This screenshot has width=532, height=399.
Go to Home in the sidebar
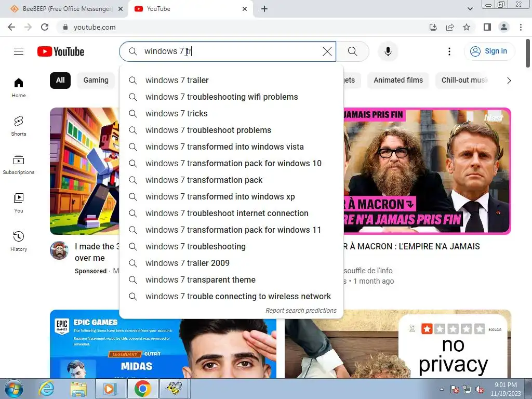19,88
